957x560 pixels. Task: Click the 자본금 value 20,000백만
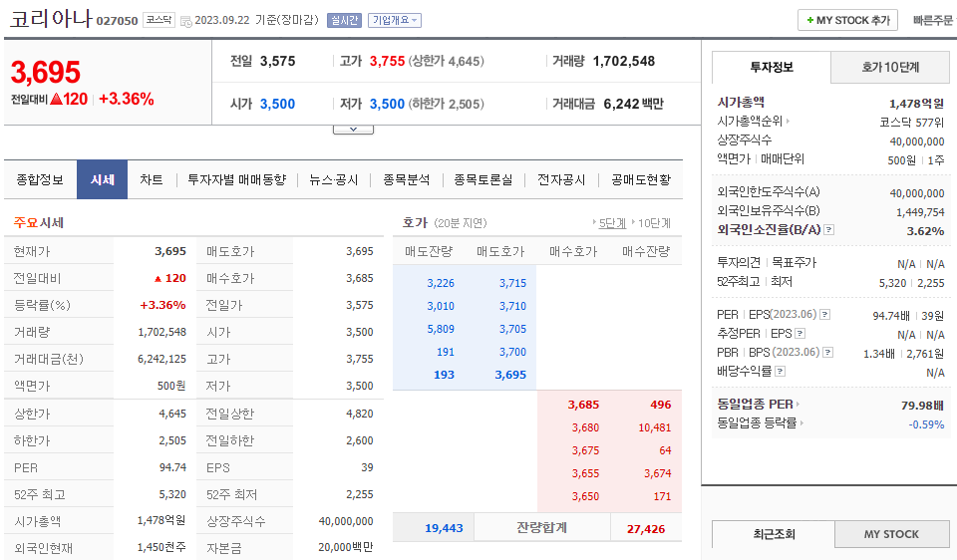point(346,547)
